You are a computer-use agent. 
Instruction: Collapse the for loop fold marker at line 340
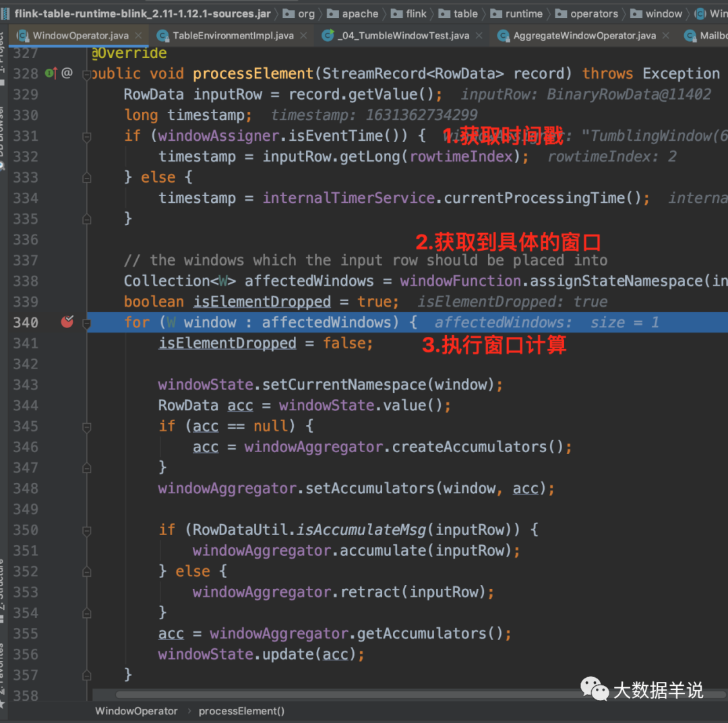86,322
